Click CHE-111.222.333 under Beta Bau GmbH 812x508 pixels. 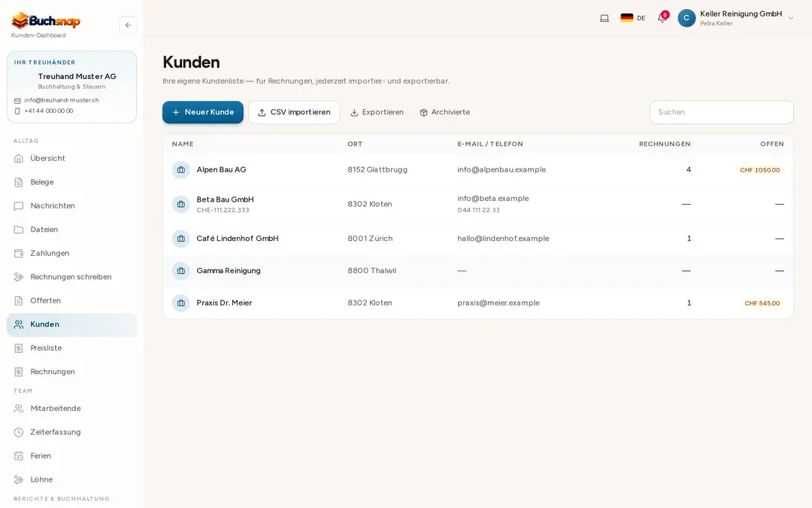pos(223,210)
